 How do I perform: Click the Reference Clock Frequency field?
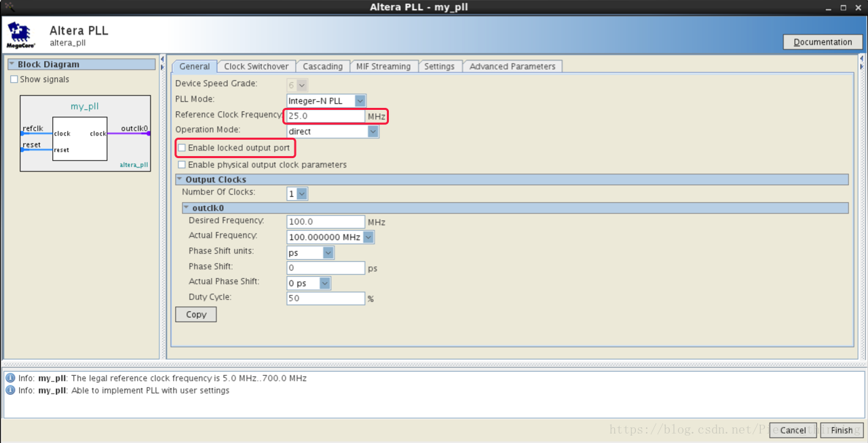326,116
